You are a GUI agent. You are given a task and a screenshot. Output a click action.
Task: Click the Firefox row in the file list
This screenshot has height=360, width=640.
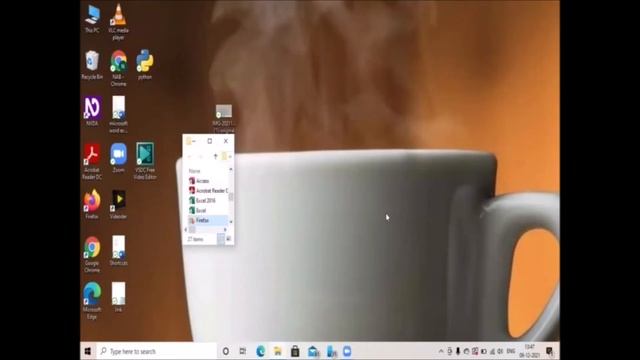click(x=207, y=220)
